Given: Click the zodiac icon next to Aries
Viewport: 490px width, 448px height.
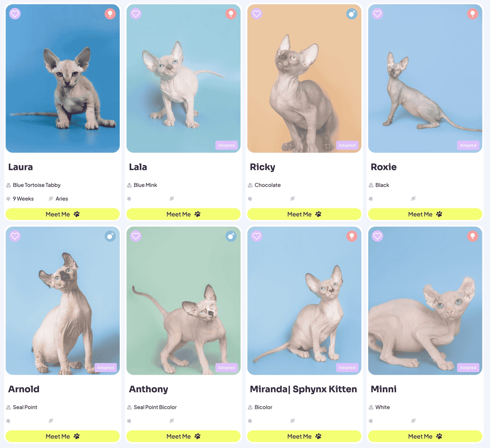Looking at the screenshot, I should coord(51,199).
